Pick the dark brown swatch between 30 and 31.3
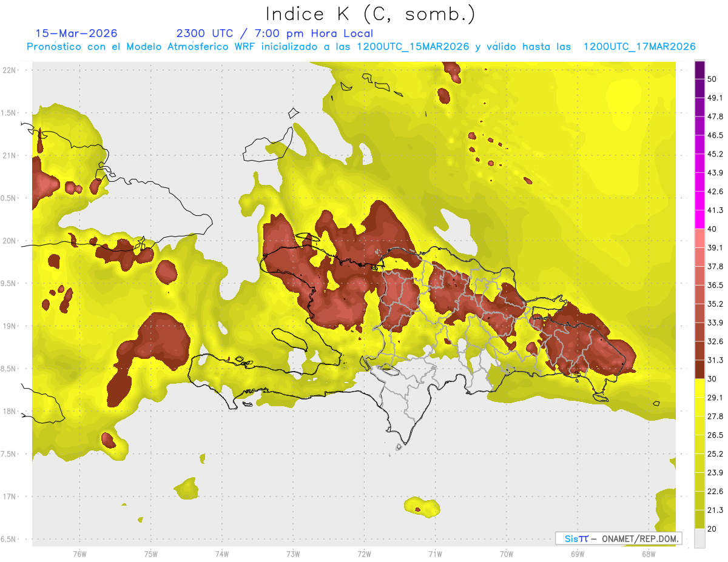Image resolution: width=728 pixels, height=562 pixels. coord(699,369)
